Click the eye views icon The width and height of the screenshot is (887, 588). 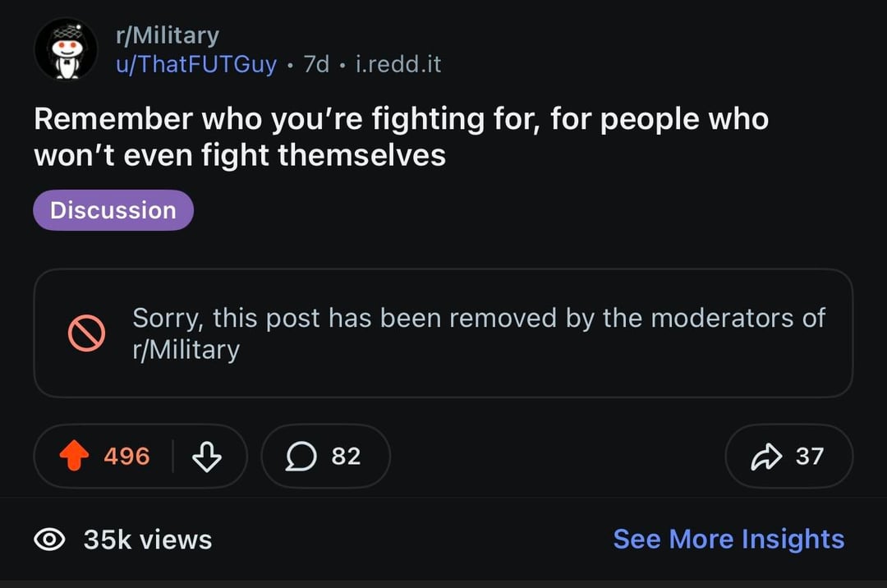point(50,540)
